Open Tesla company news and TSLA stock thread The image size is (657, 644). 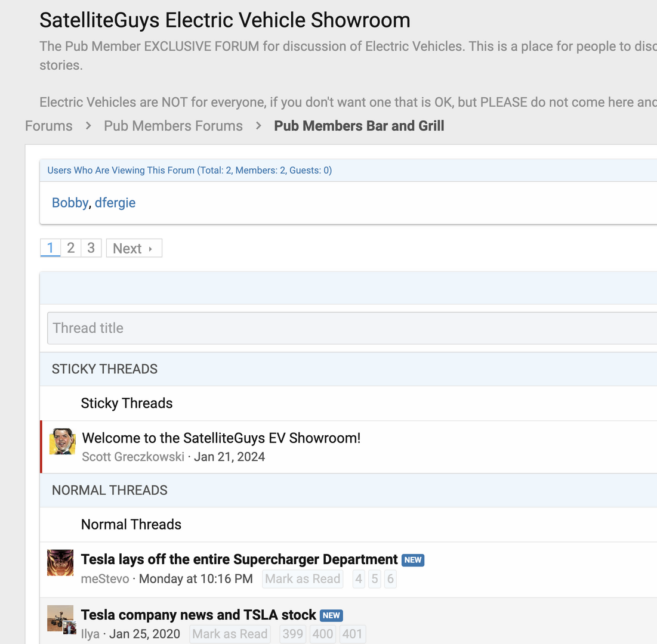coord(198,615)
